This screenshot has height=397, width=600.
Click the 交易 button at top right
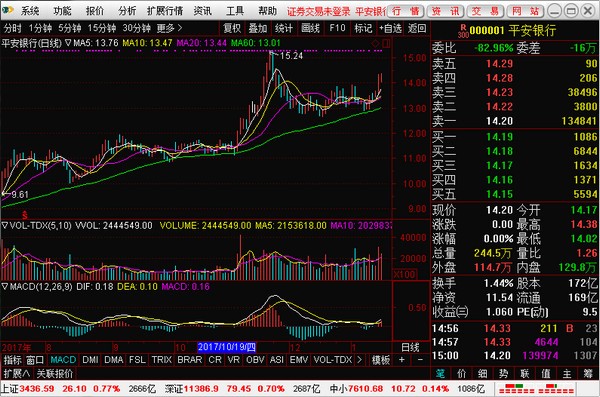coord(485,11)
